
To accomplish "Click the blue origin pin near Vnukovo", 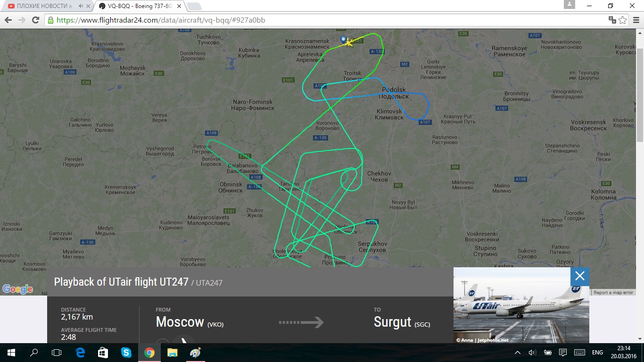I will (x=343, y=40).
